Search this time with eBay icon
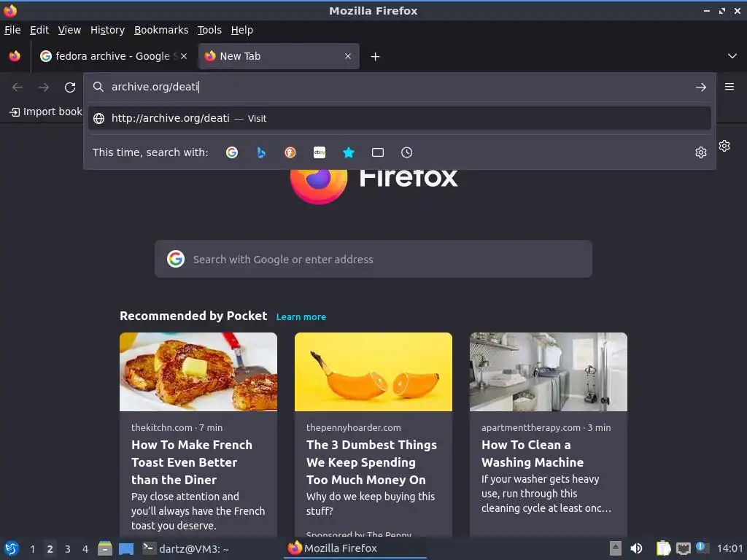The image size is (747, 560). (x=320, y=152)
